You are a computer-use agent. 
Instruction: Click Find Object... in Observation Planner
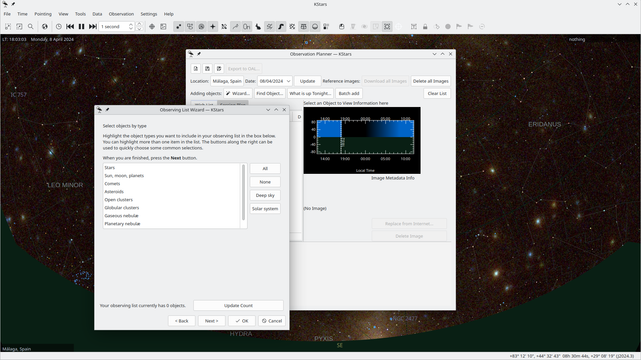click(x=269, y=94)
